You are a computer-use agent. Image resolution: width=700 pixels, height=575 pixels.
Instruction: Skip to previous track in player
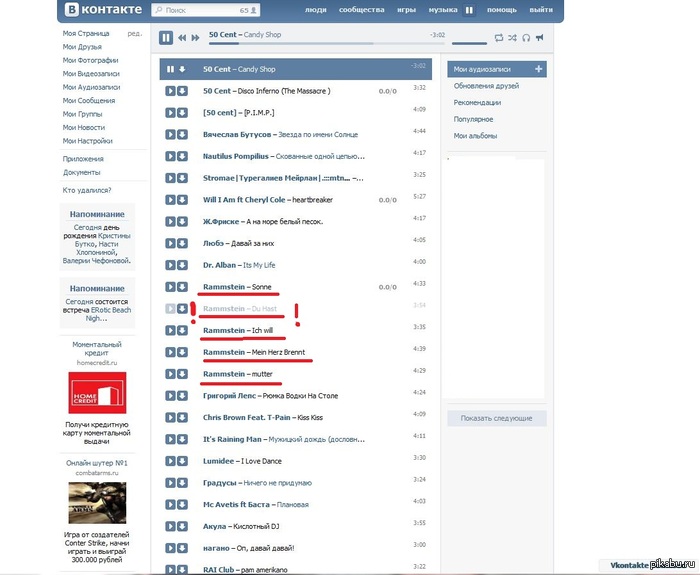[x=182, y=38]
